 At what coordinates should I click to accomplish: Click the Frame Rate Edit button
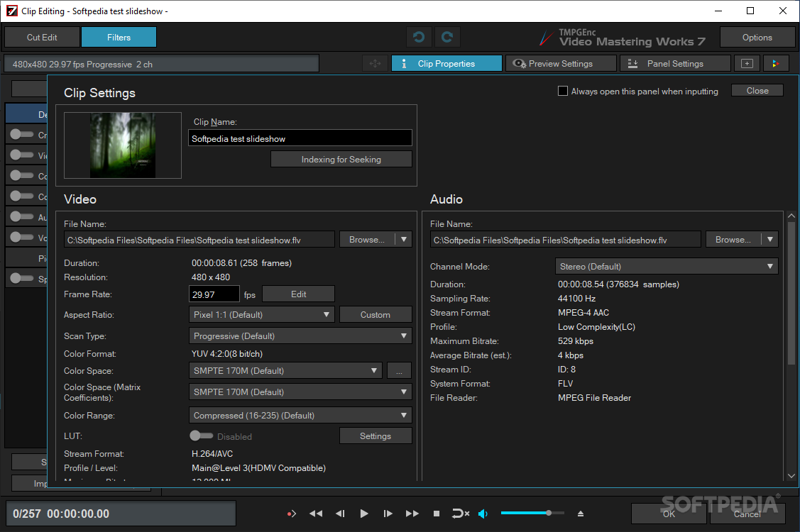pos(298,294)
